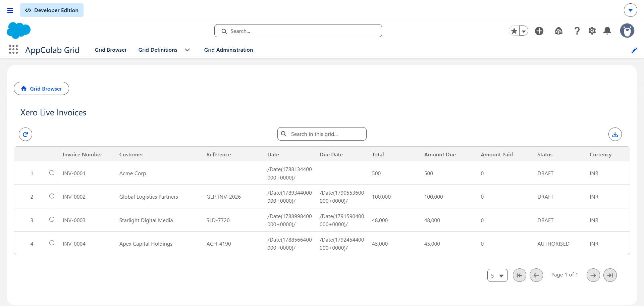This screenshot has width=644, height=306.
Task: Click the Grid Browser breadcrumb button
Action: (x=41, y=89)
